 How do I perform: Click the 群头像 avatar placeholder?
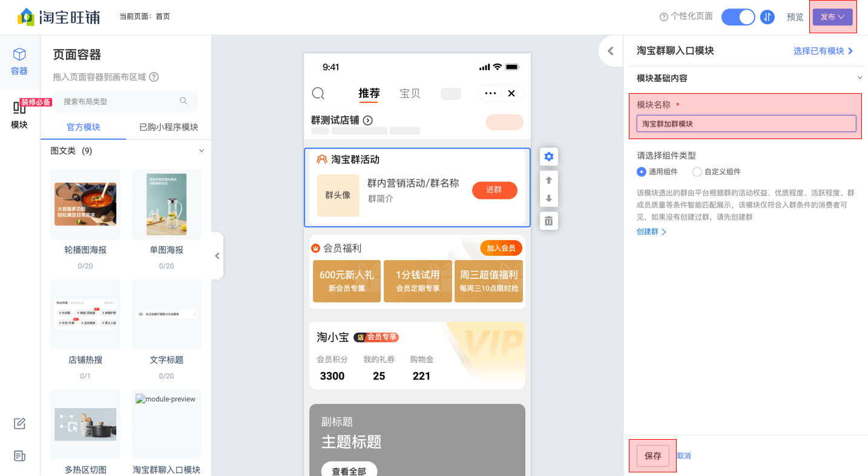pos(338,195)
